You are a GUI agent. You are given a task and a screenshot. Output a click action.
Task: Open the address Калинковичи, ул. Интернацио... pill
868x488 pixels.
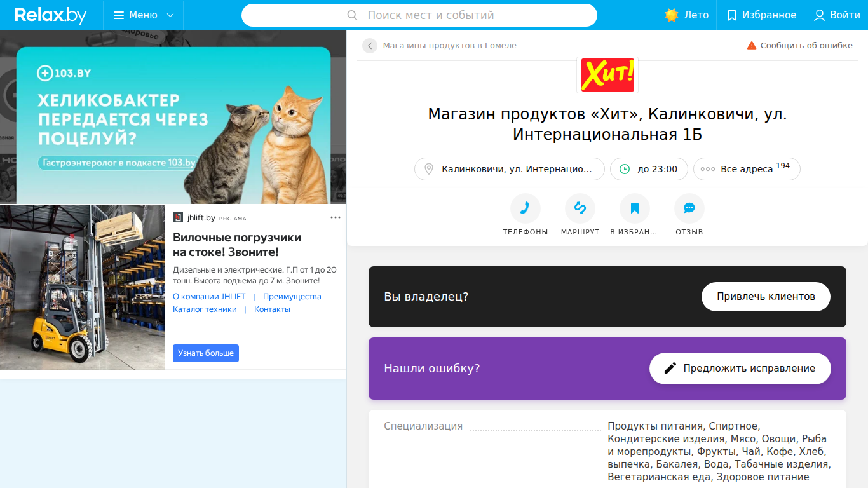[x=510, y=169]
